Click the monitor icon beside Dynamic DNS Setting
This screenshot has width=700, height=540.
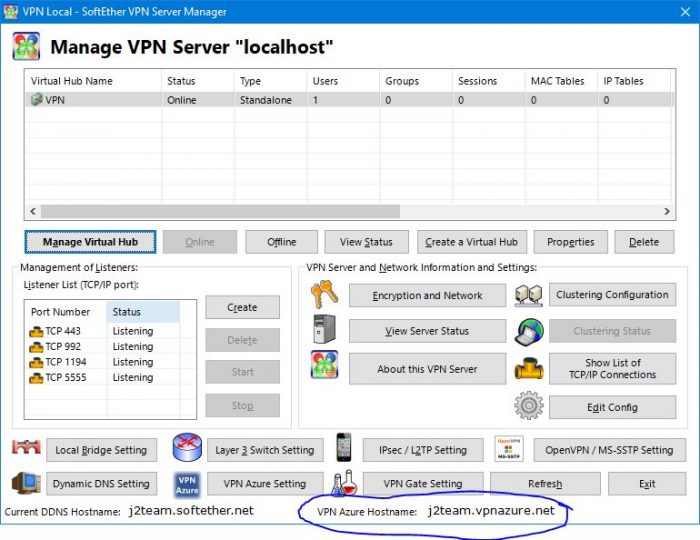(x=26, y=483)
